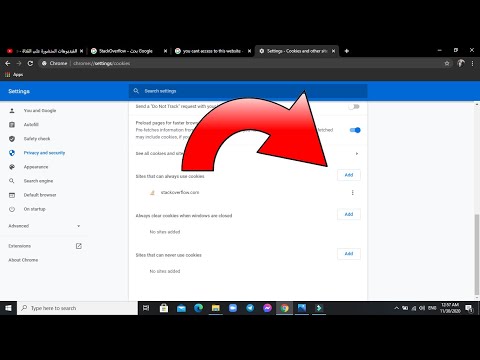
Task: Add a site that can always use cookies
Action: pyautogui.click(x=349, y=175)
